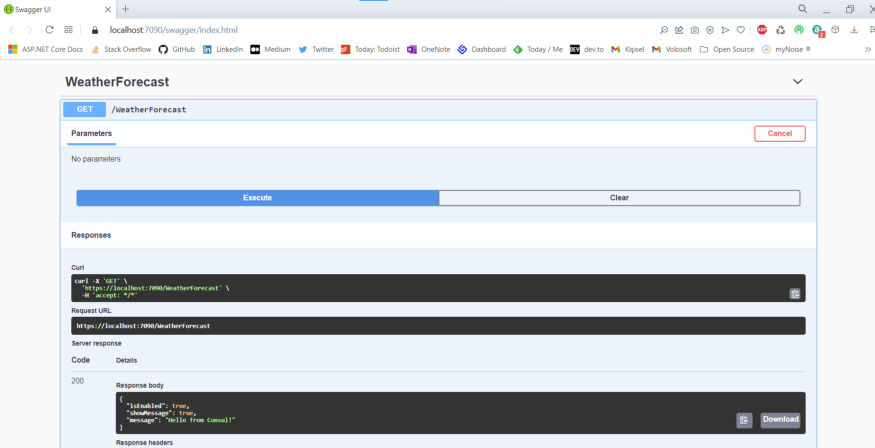Open the extensions cube icon
The image size is (875, 448).
pyautogui.click(x=835, y=30)
